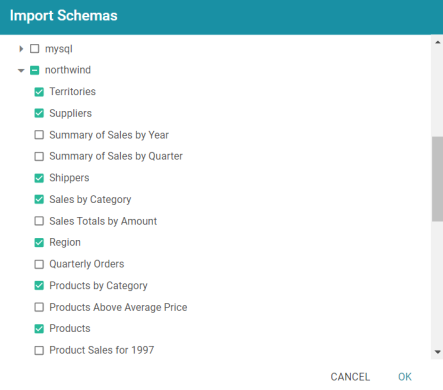The width and height of the screenshot is (443, 390).
Task: Confirm the import with OK
Action: [x=405, y=377]
